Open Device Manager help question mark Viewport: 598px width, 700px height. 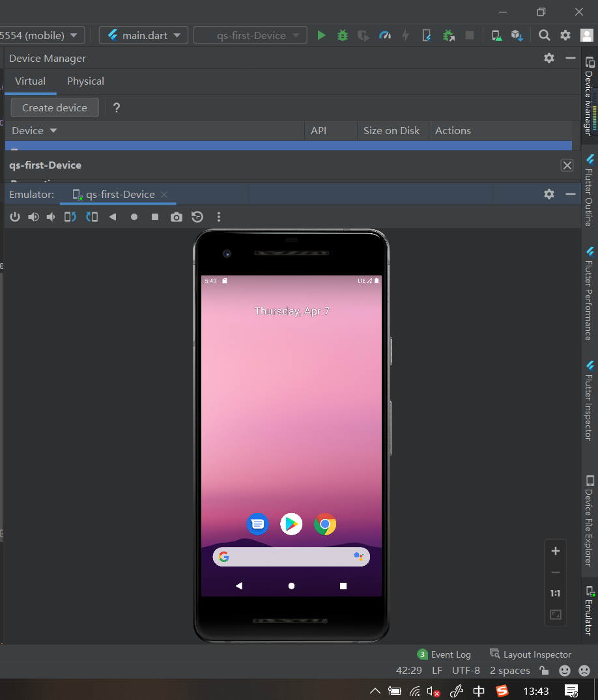(x=117, y=107)
